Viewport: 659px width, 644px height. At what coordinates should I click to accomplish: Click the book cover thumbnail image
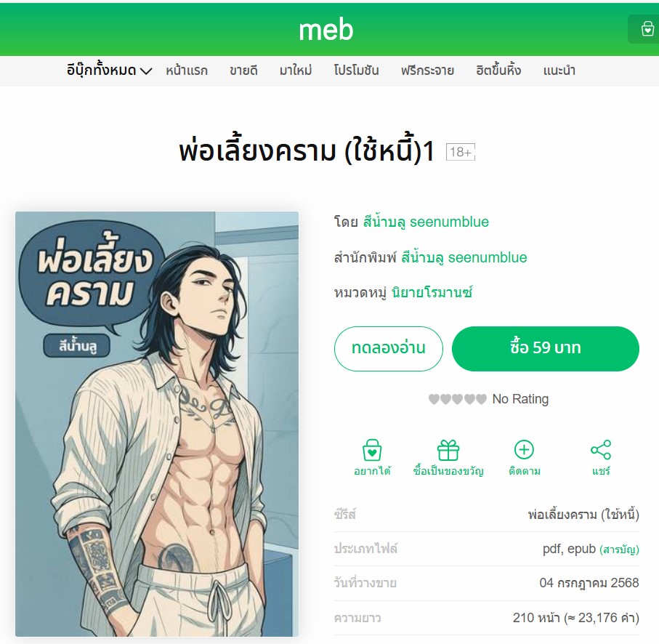click(x=157, y=424)
